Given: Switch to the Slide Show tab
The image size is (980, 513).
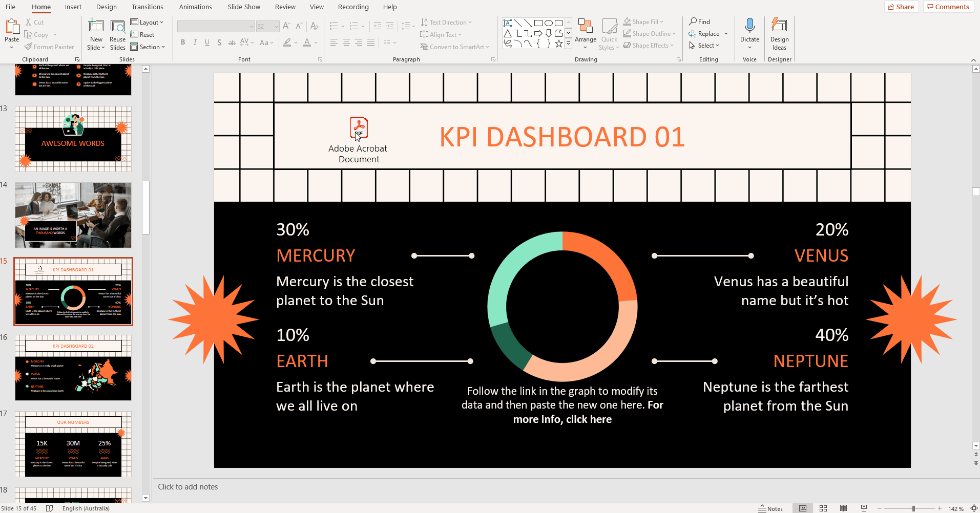Looking at the screenshot, I should pos(244,7).
